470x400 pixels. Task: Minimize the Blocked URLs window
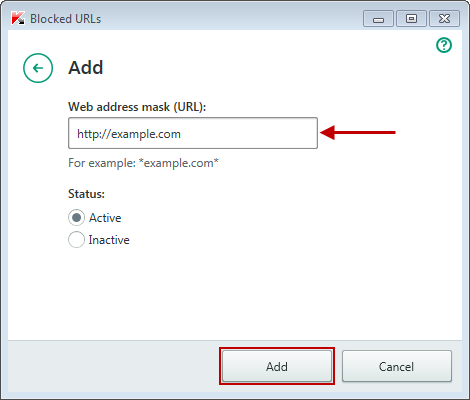pyautogui.click(x=378, y=19)
